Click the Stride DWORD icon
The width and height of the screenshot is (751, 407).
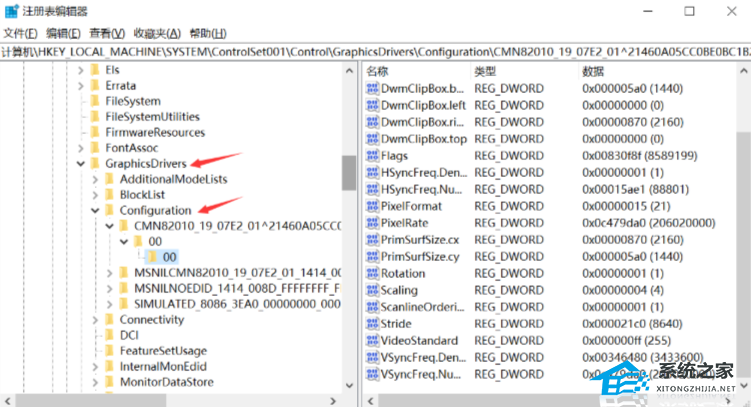372,324
